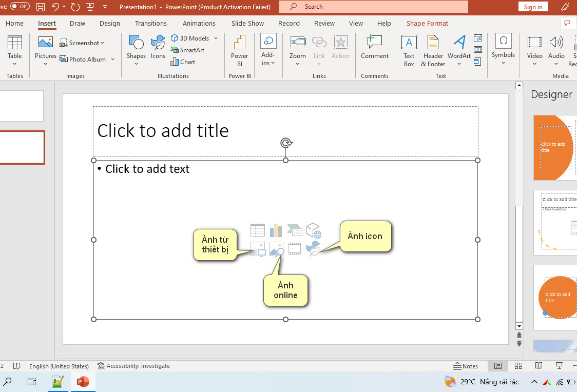Image resolution: width=577 pixels, height=392 pixels.
Task: Select the first orange Designer layout thumbnail
Action: click(555, 147)
